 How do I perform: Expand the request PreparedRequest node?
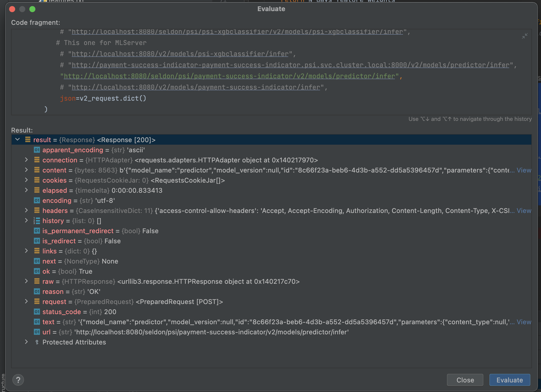(x=26, y=301)
